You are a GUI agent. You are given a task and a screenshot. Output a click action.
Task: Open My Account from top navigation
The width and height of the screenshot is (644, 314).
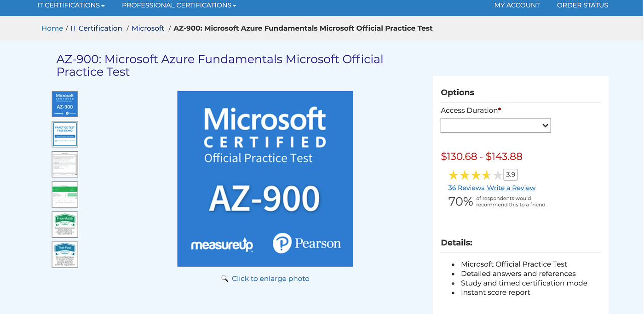pos(517,6)
